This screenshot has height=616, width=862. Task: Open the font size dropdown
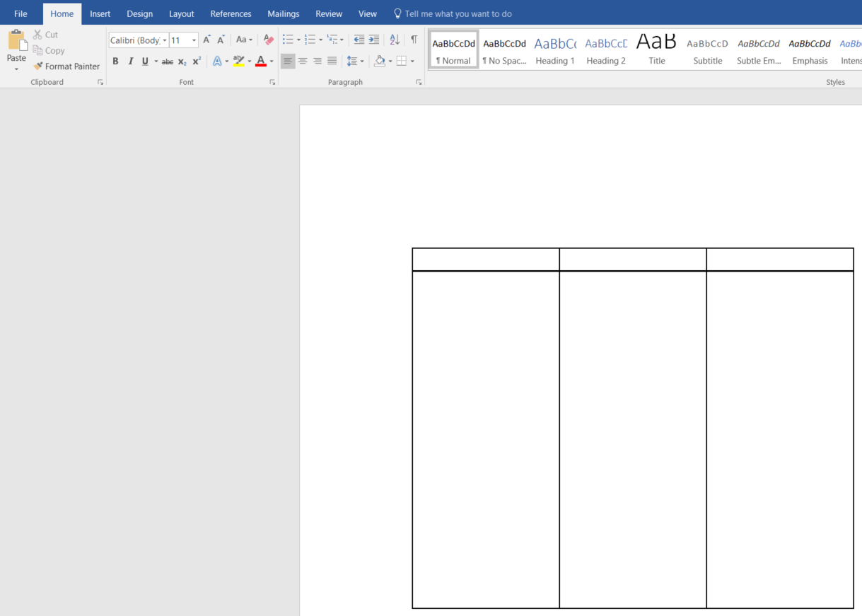[x=194, y=40]
